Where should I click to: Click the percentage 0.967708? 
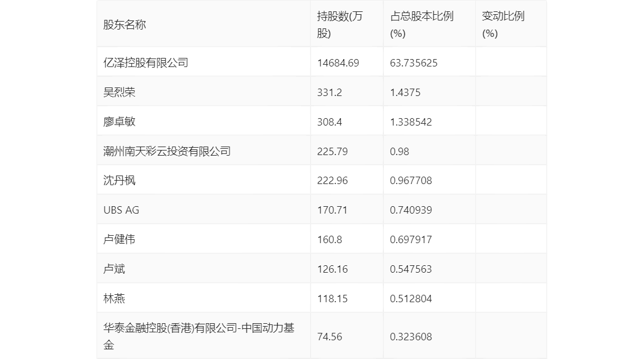[411, 181]
